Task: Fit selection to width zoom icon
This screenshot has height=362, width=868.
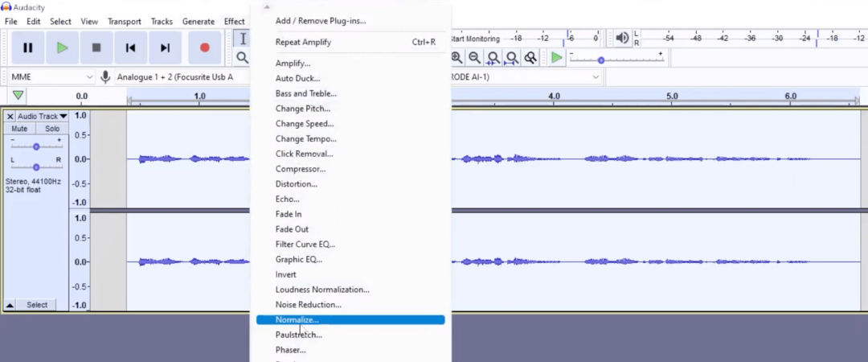Action: 493,58
